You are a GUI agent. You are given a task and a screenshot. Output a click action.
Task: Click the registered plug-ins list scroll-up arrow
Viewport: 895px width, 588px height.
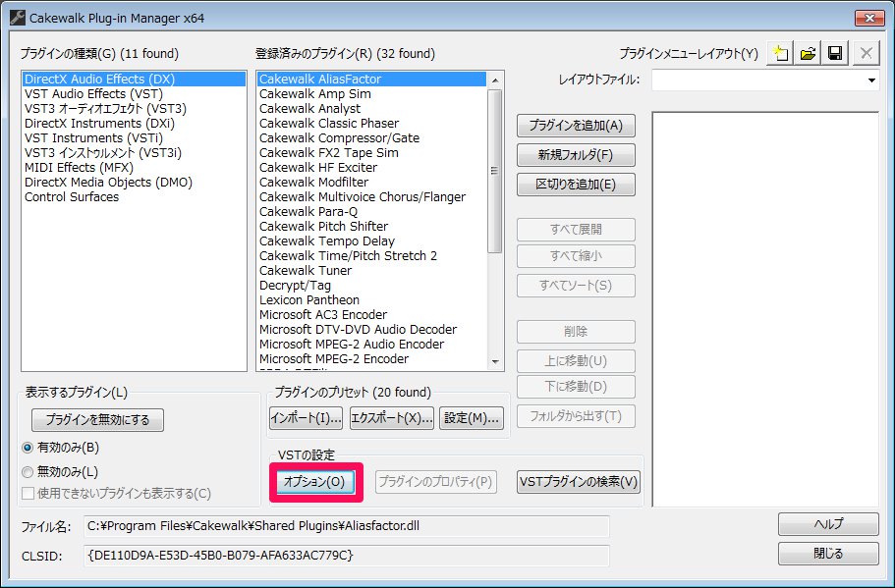pos(495,80)
